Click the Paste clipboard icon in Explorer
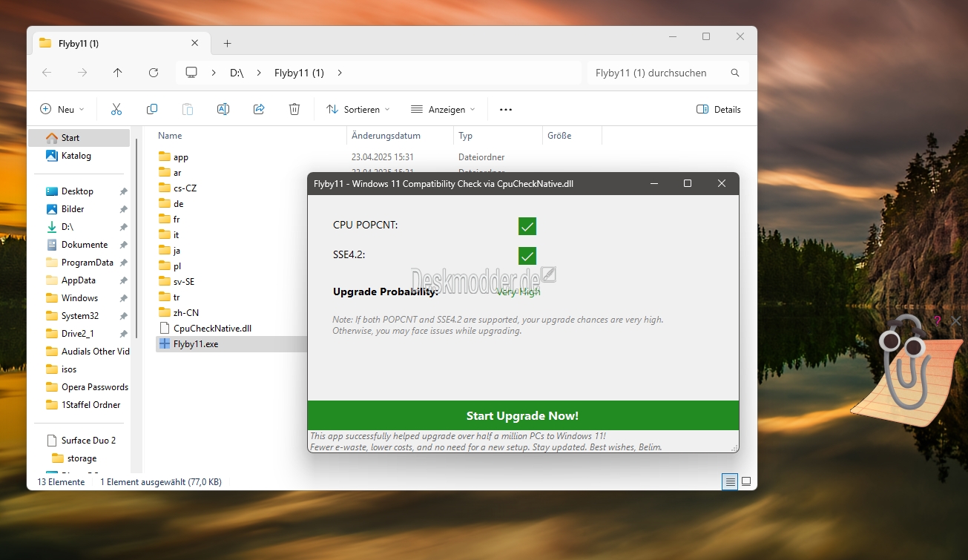 click(x=188, y=109)
